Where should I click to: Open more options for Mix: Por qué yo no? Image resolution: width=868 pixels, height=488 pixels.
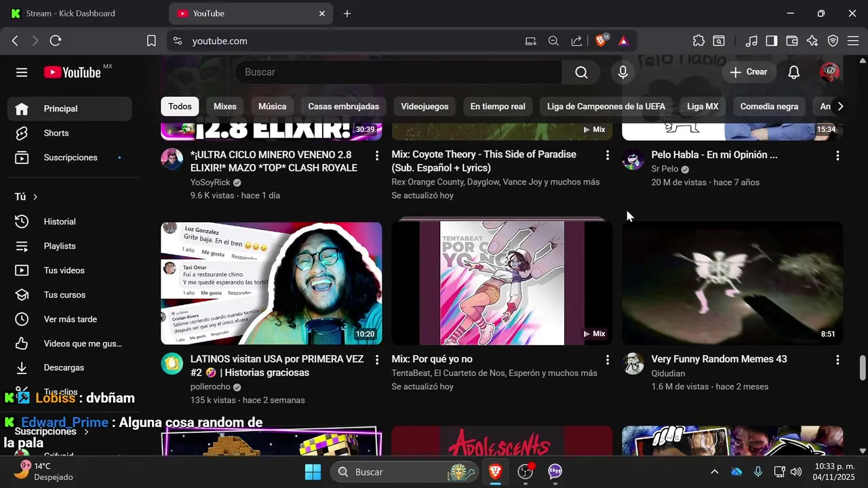click(x=608, y=360)
